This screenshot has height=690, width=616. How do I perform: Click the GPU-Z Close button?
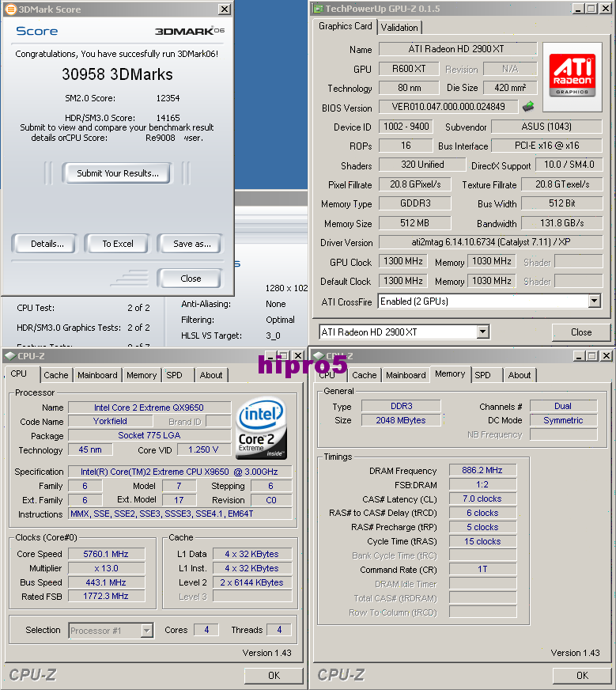click(x=581, y=332)
